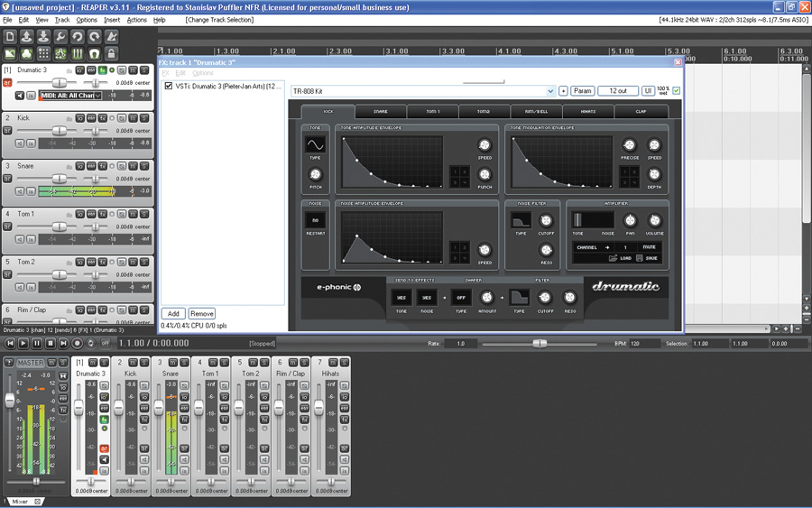812x508 pixels.
Task: Open the File menu
Action: (x=7, y=20)
